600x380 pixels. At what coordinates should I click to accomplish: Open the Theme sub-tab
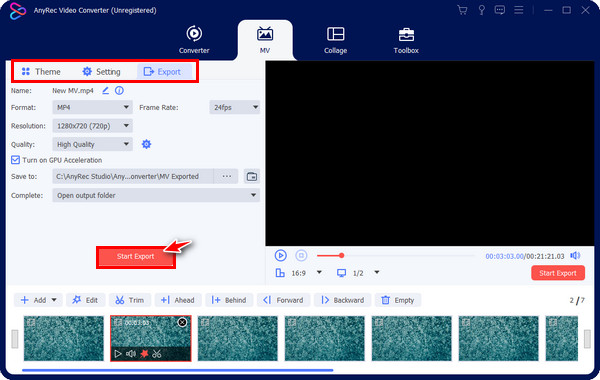tap(41, 72)
